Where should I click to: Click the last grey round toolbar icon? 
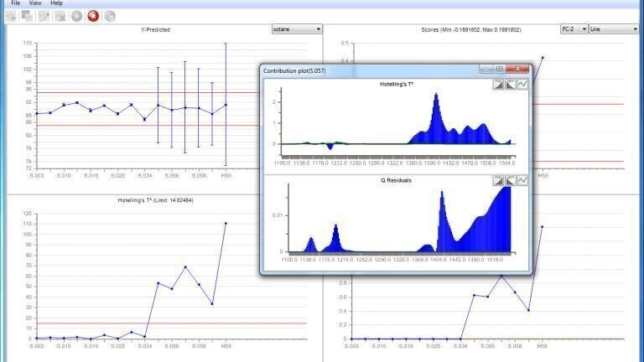click(x=110, y=16)
